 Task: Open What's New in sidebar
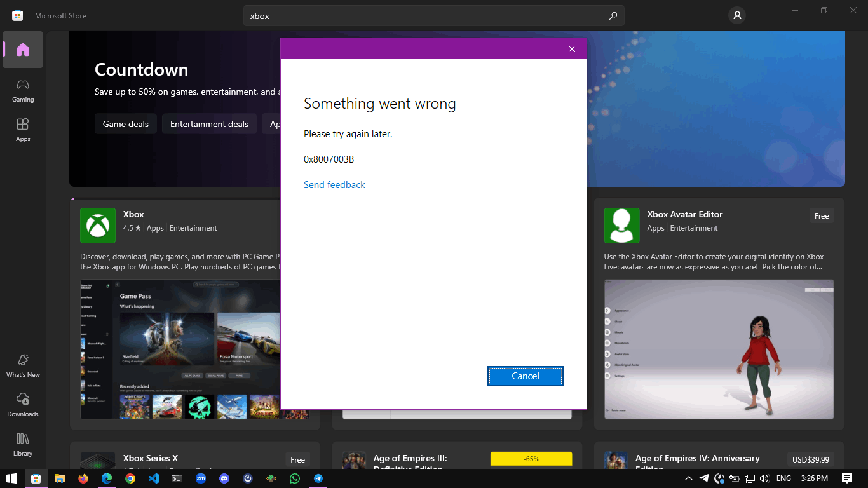[x=23, y=365]
